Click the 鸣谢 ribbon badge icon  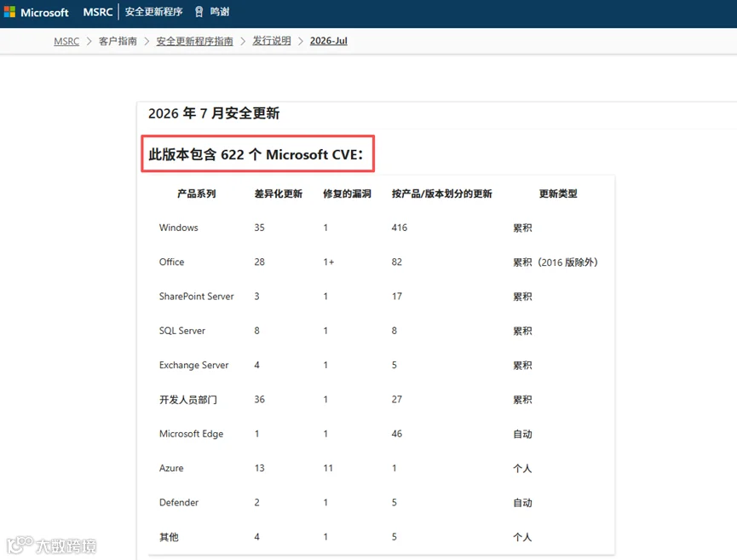[199, 12]
